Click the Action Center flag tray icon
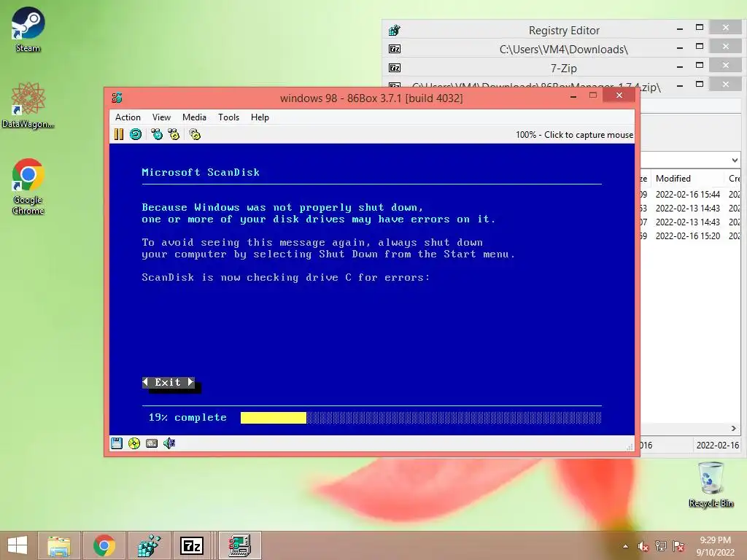 pos(678,546)
